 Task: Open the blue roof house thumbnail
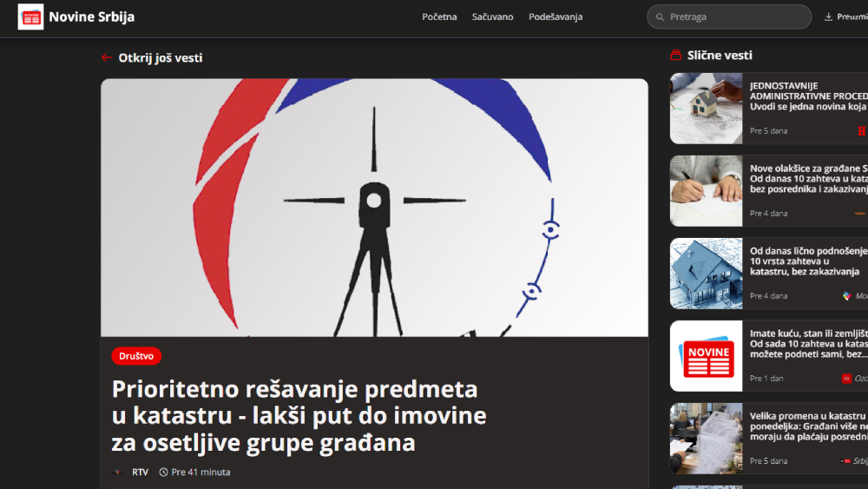[706, 274]
